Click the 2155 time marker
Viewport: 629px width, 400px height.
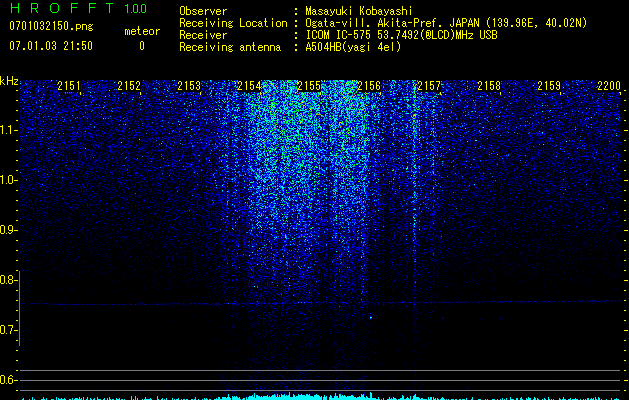(309, 85)
